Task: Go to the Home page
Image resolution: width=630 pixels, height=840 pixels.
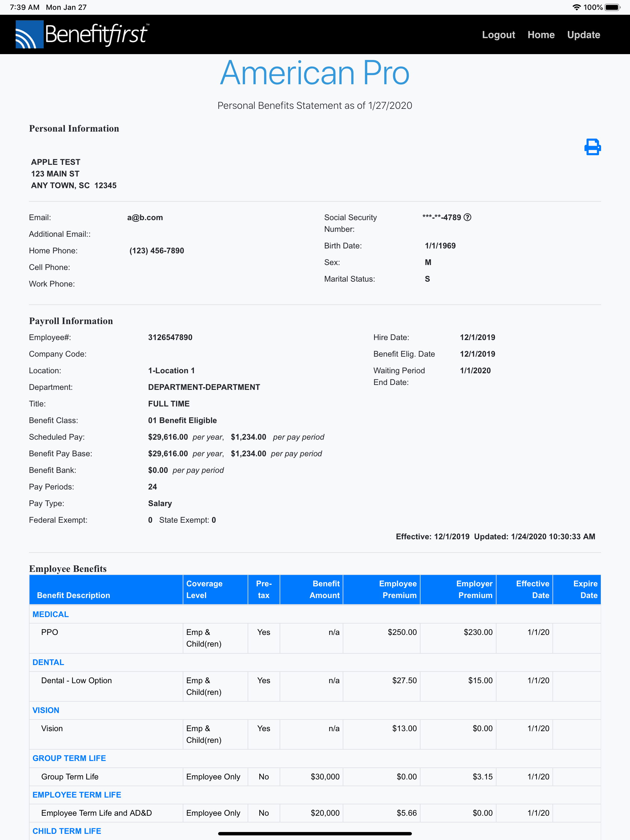Action: click(541, 34)
